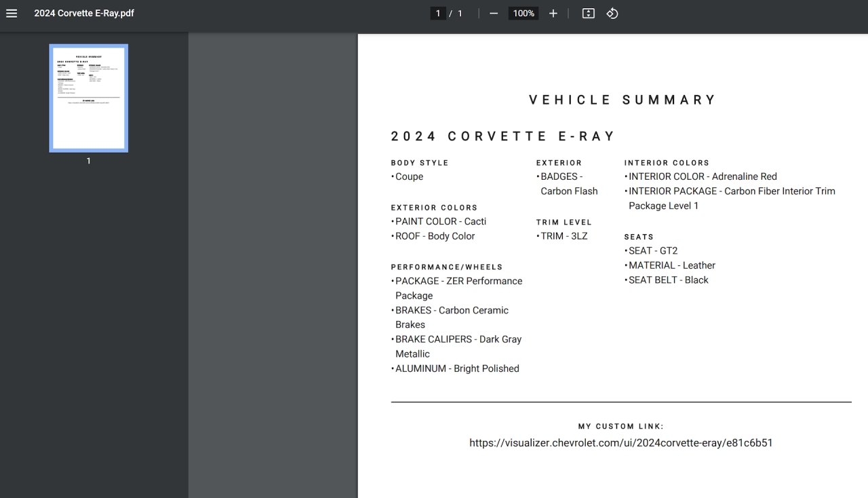Select the page 1 thumbnail
This screenshot has width=868, height=498.
[89, 98]
